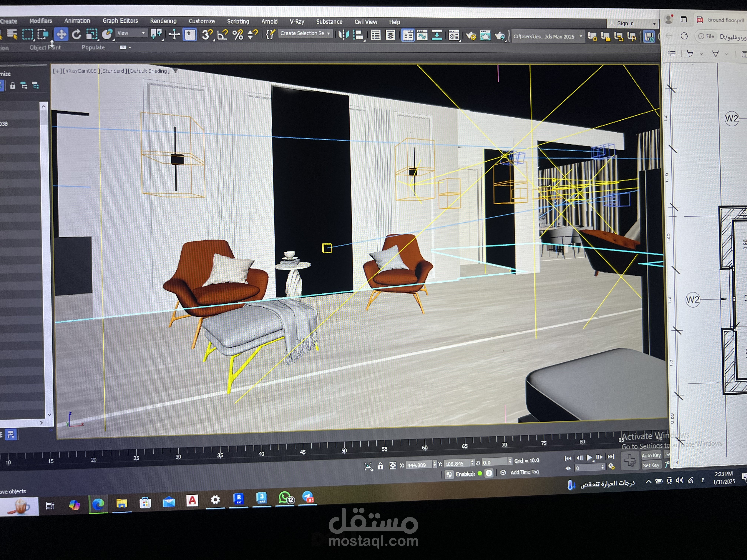
Task: Click the Mirror tool icon
Action: (343, 35)
